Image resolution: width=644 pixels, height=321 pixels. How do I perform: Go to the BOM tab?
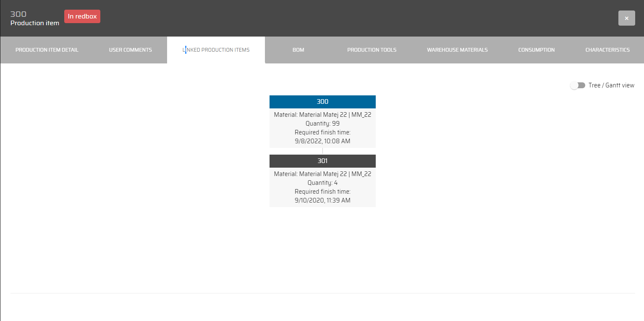(x=298, y=50)
